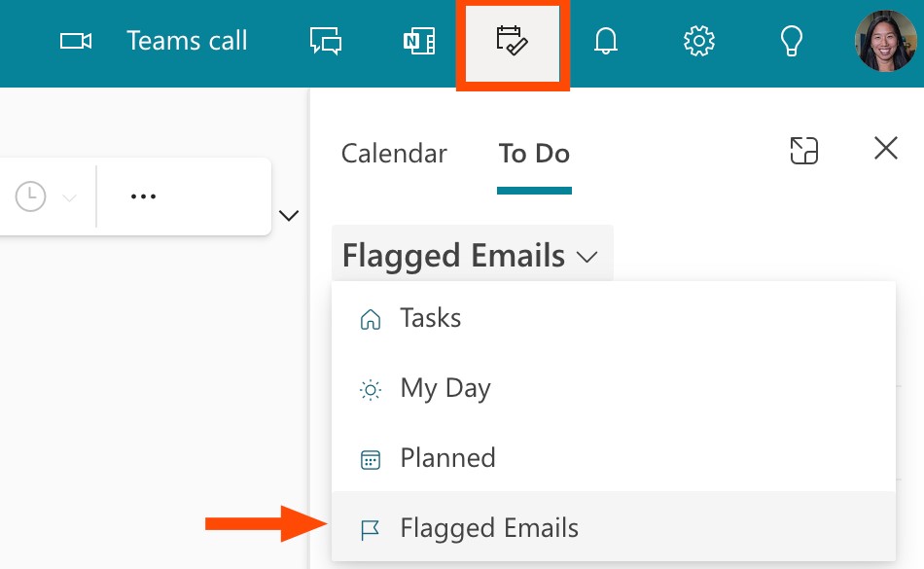Screen dimensions: 924x569
Task: Choose Tasks from the list menu
Action: [x=614, y=319]
